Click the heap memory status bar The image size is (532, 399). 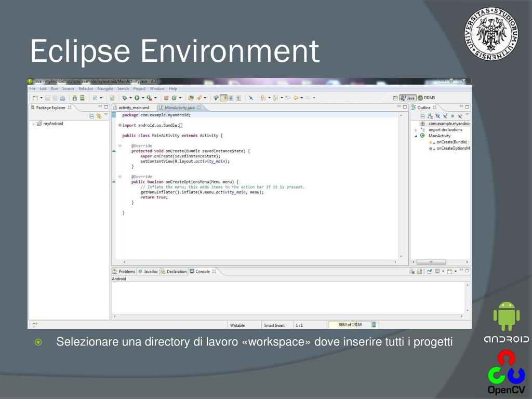(x=350, y=325)
